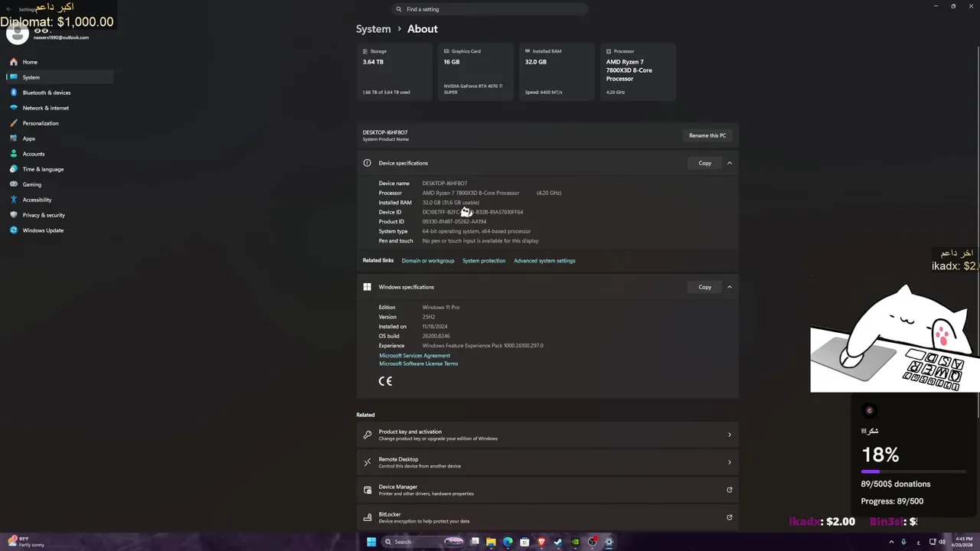Open Privacy & security settings
Screen dimensions: 980x551
(44, 215)
